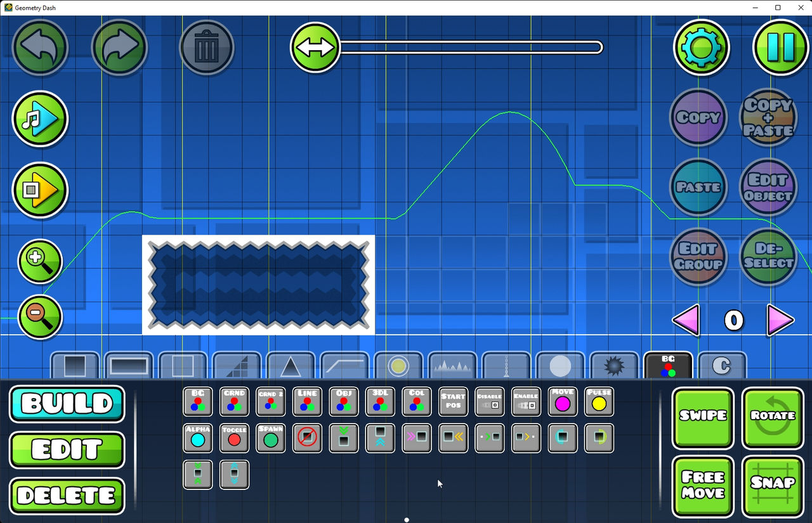812x523 pixels.
Task: Select the LINE color trigger
Action: pyautogui.click(x=307, y=401)
